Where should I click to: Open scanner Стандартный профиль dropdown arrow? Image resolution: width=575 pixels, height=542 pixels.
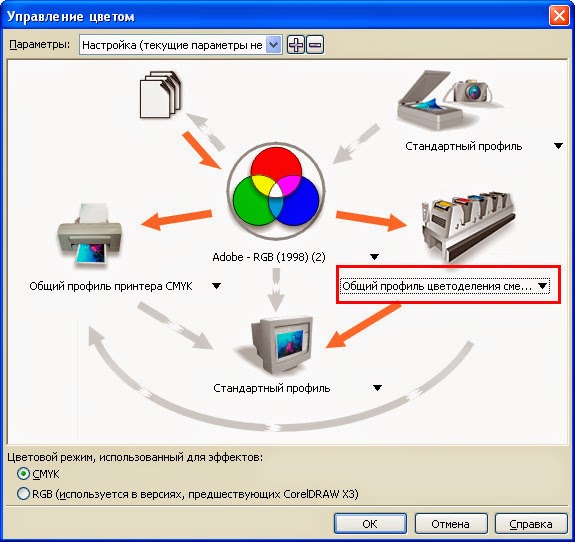[x=558, y=146]
